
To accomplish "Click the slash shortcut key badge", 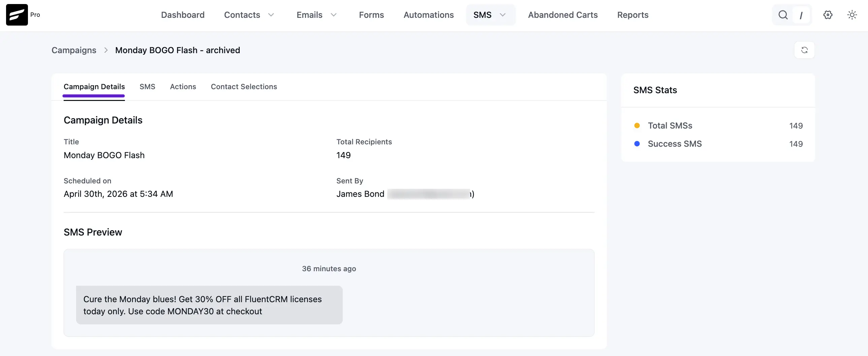I will point(801,15).
